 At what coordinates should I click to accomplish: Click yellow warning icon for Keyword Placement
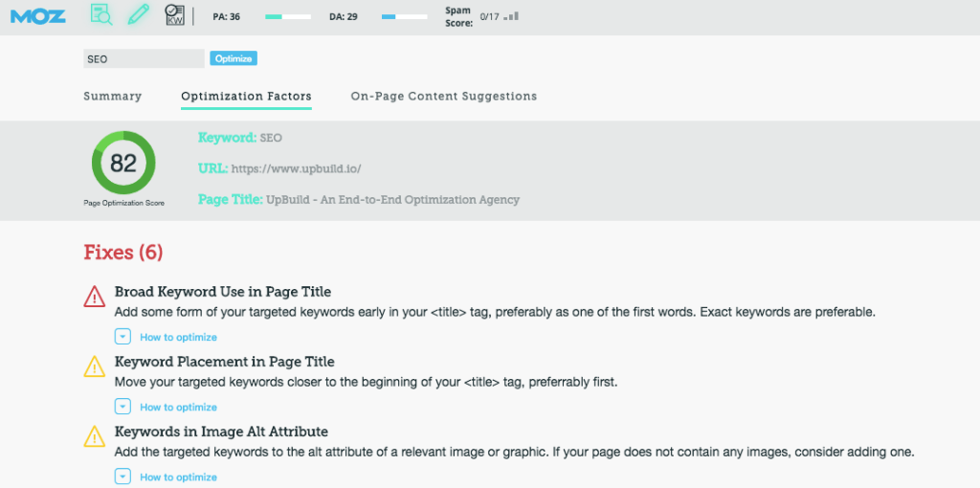[x=95, y=367]
